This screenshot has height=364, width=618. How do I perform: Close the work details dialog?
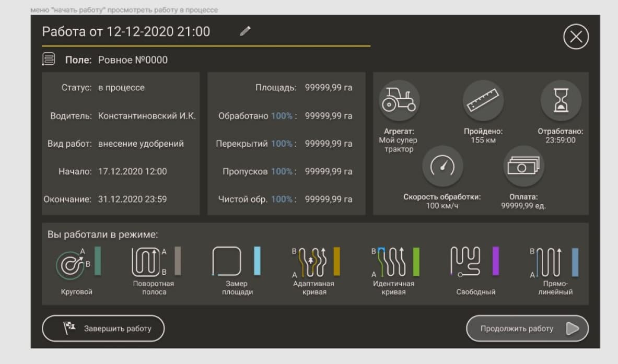pos(576,37)
